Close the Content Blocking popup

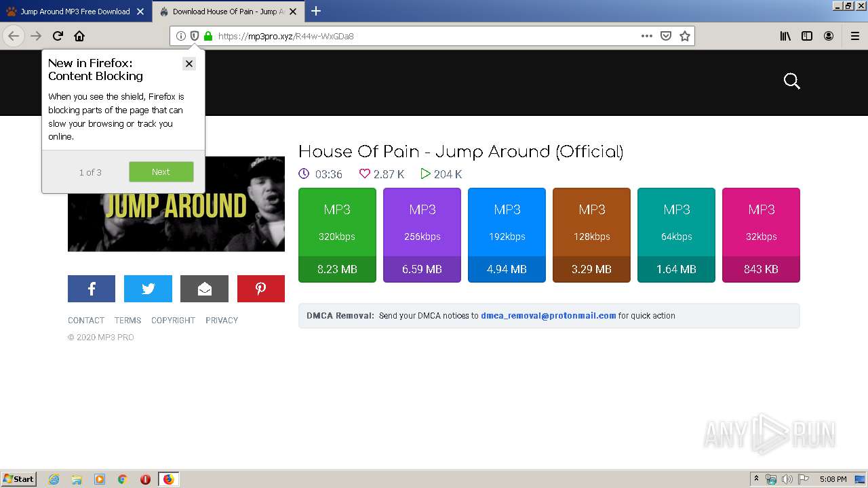(x=189, y=63)
